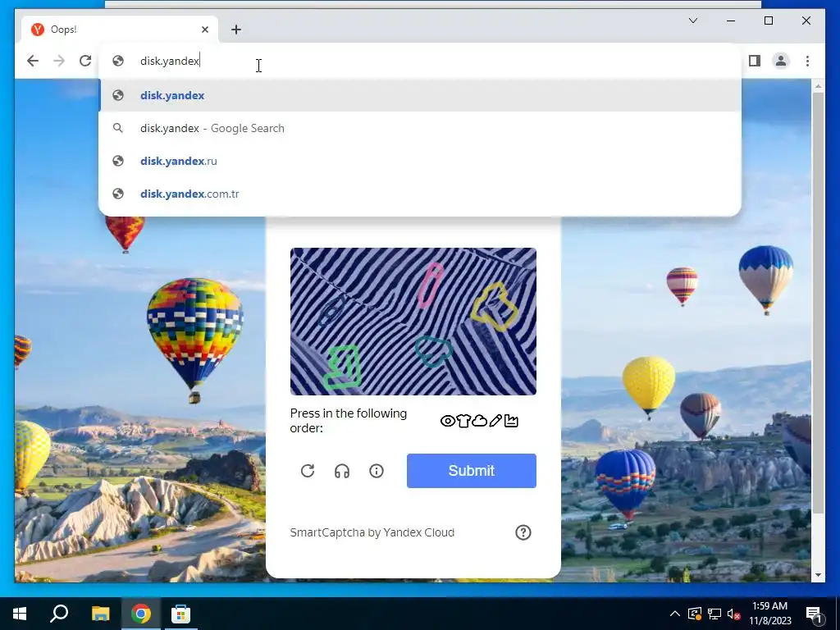Open Chrome three-dot menu
The height and width of the screenshot is (630, 840).
(x=807, y=61)
